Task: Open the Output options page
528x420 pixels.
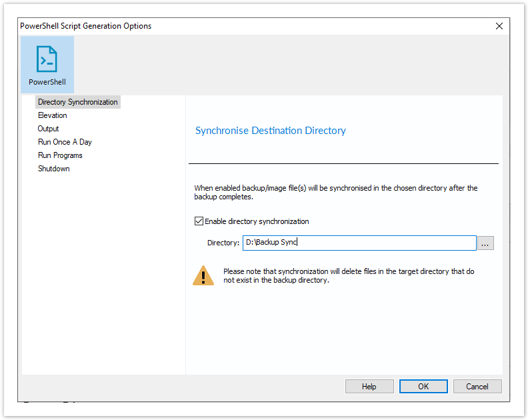Action: click(x=48, y=129)
